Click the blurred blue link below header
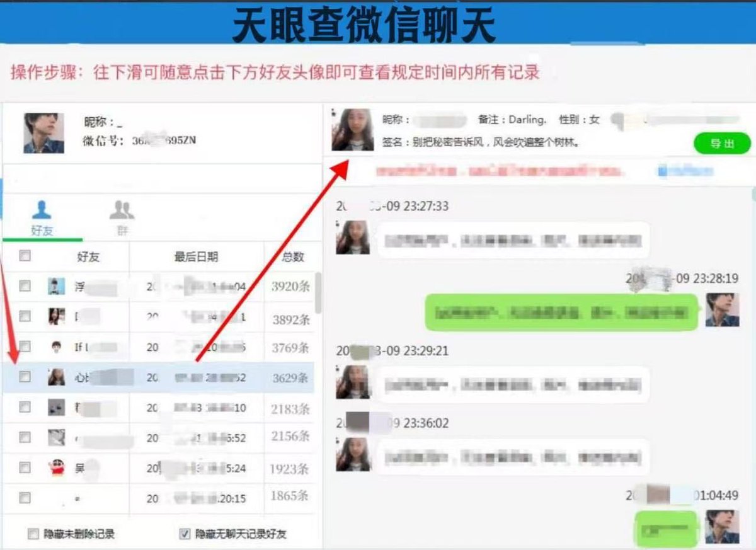Screen dimensions: 756x550 coord(686,170)
